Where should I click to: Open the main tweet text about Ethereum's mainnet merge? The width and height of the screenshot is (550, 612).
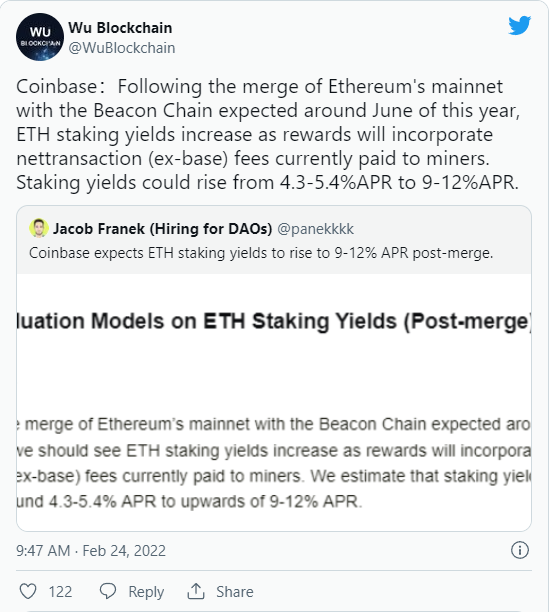268,134
